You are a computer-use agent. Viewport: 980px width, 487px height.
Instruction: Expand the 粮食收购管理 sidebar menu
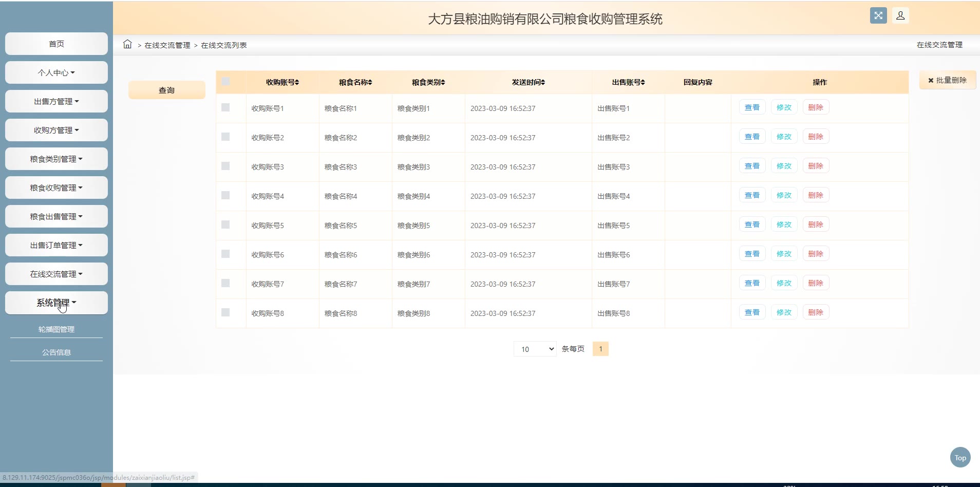56,188
